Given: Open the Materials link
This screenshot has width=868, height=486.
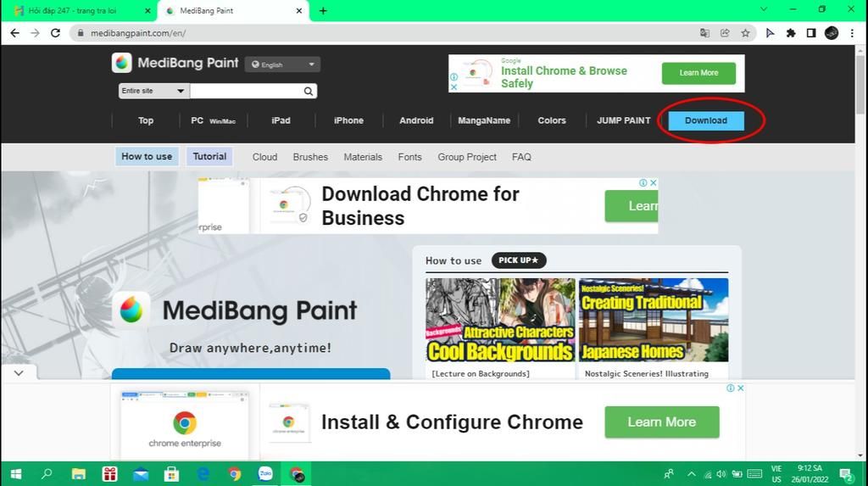Looking at the screenshot, I should coord(363,157).
